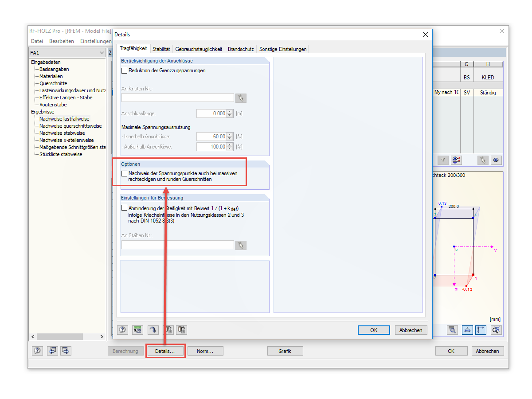Switch to the Stabilität tab

(161, 49)
